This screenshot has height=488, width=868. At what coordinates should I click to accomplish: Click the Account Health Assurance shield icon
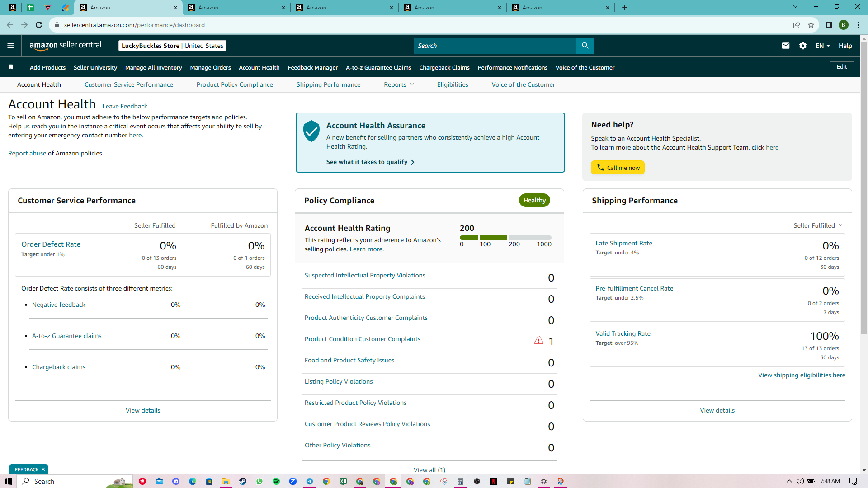(311, 131)
